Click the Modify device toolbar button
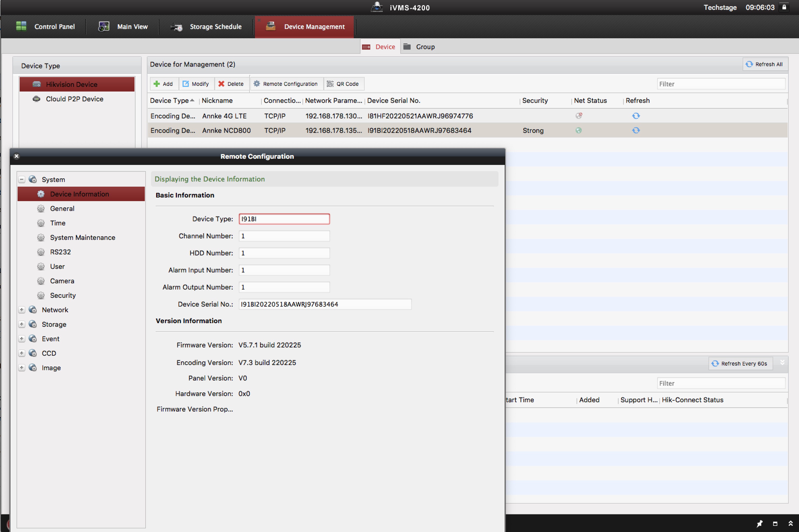Screen dimensions: 799x532 click(196, 84)
